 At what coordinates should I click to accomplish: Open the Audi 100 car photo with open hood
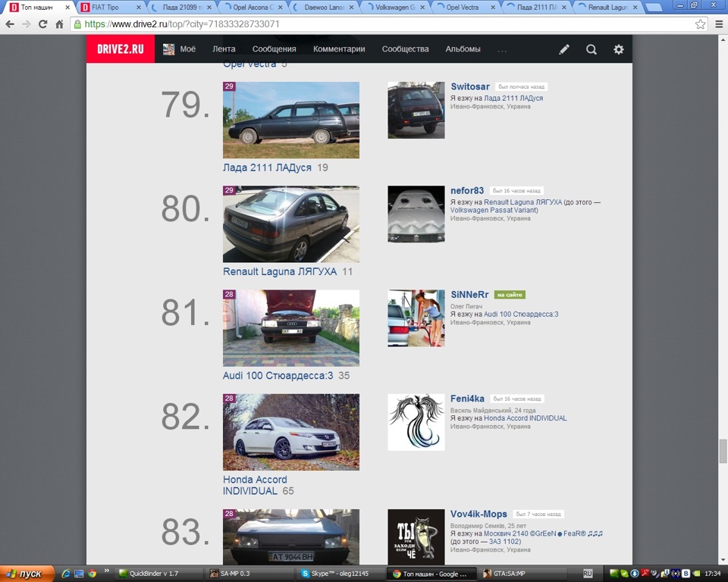291,327
